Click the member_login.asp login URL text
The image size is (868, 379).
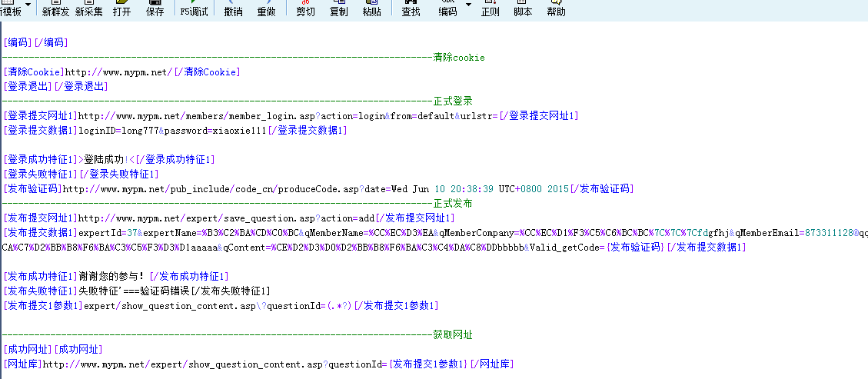click(288, 115)
